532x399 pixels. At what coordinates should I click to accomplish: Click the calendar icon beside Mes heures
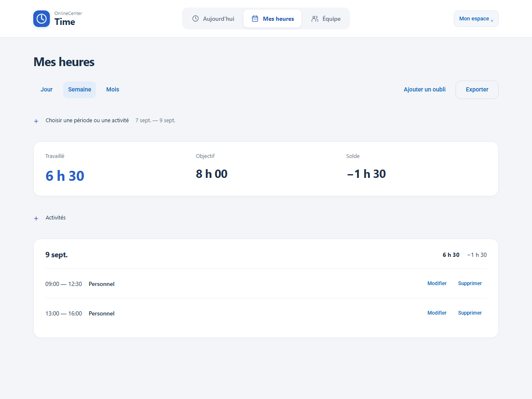click(x=255, y=19)
